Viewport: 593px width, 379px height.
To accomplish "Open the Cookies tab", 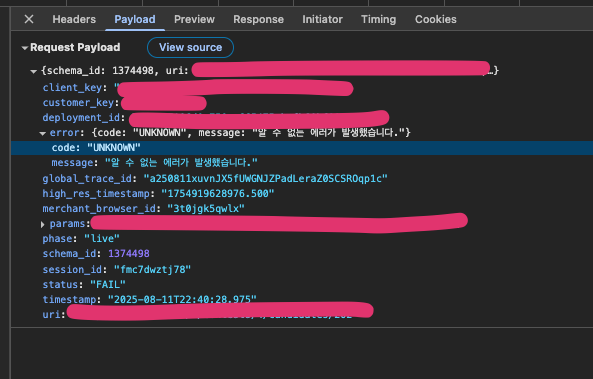I will pyautogui.click(x=436, y=19).
